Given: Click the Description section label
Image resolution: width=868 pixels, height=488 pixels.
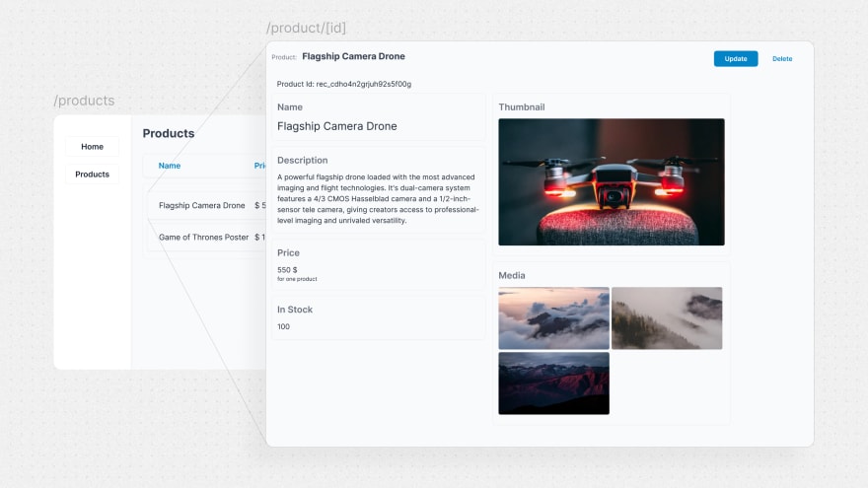Looking at the screenshot, I should pos(302,161).
